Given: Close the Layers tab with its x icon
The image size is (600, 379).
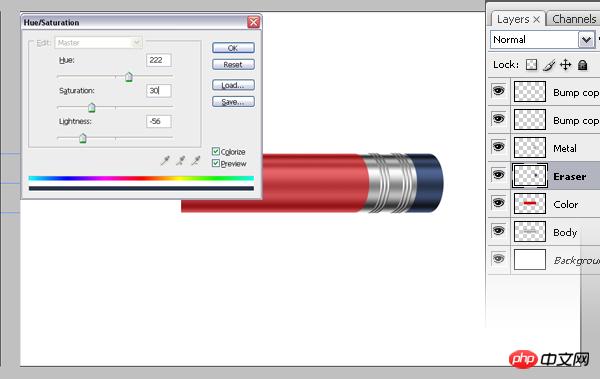Looking at the screenshot, I should pos(536,20).
